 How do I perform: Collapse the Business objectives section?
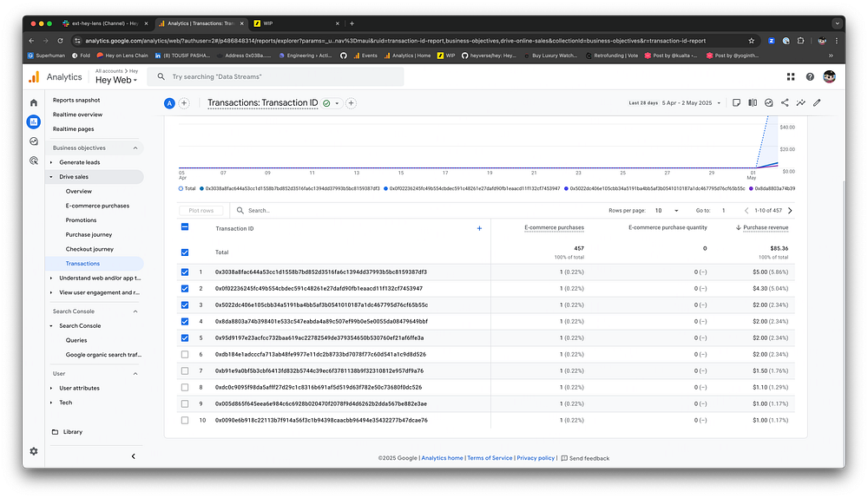[x=135, y=148]
